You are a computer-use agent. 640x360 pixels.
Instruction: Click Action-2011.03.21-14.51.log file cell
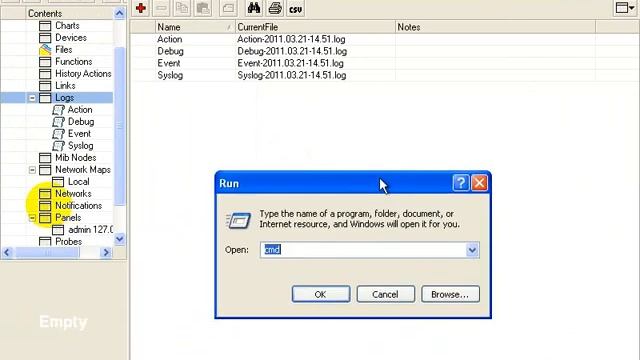tap(291, 39)
